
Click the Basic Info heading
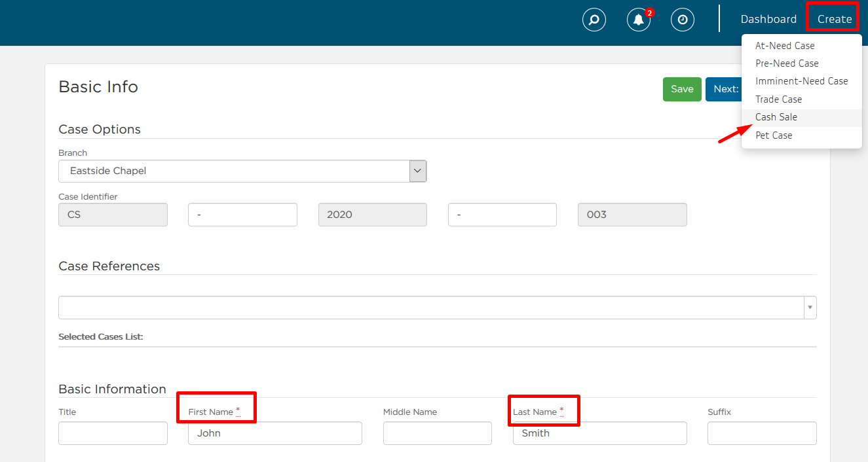click(x=98, y=87)
